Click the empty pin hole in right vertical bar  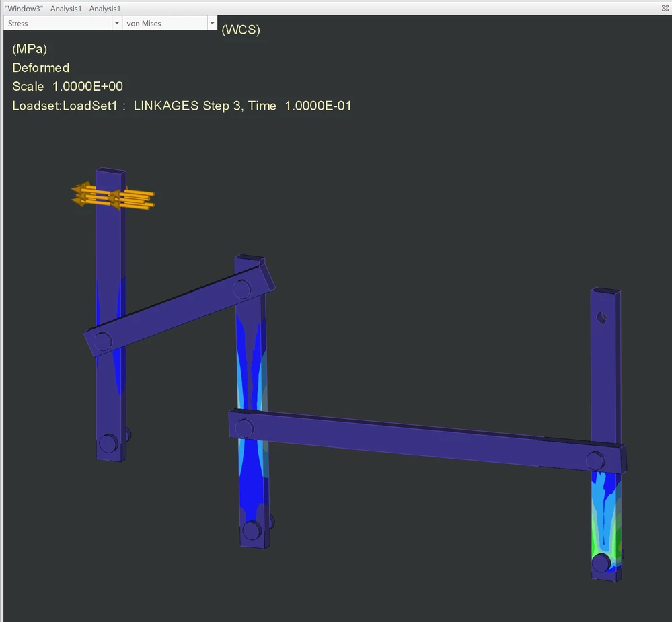pyautogui.click(x=602, y=318)
